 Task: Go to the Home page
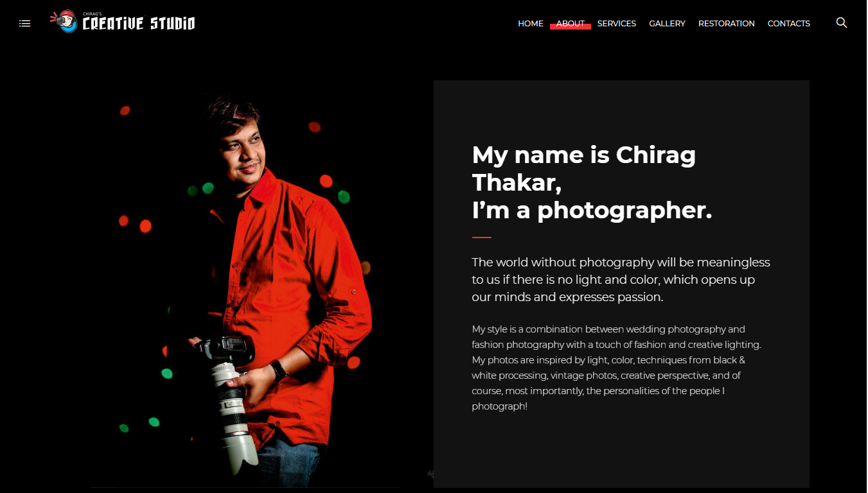pos(531,24)
